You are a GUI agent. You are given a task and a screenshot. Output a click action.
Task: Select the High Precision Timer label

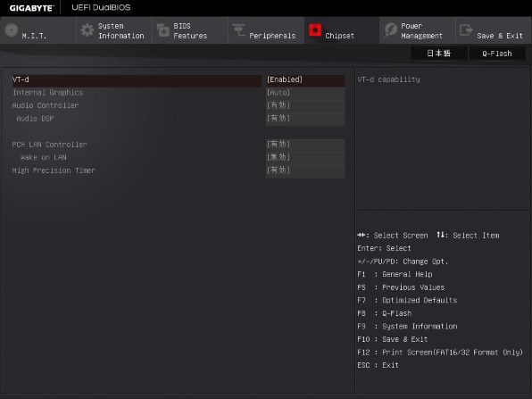[54, 170]
